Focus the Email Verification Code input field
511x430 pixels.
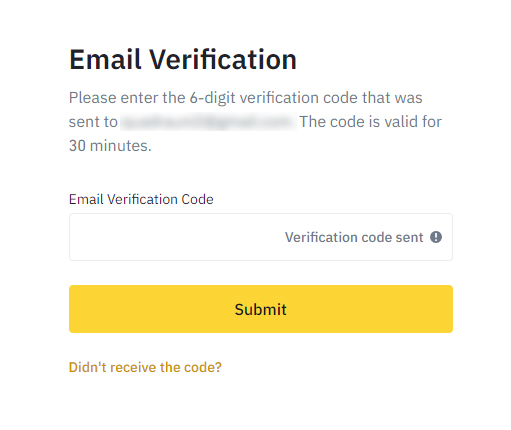(261, 237)
